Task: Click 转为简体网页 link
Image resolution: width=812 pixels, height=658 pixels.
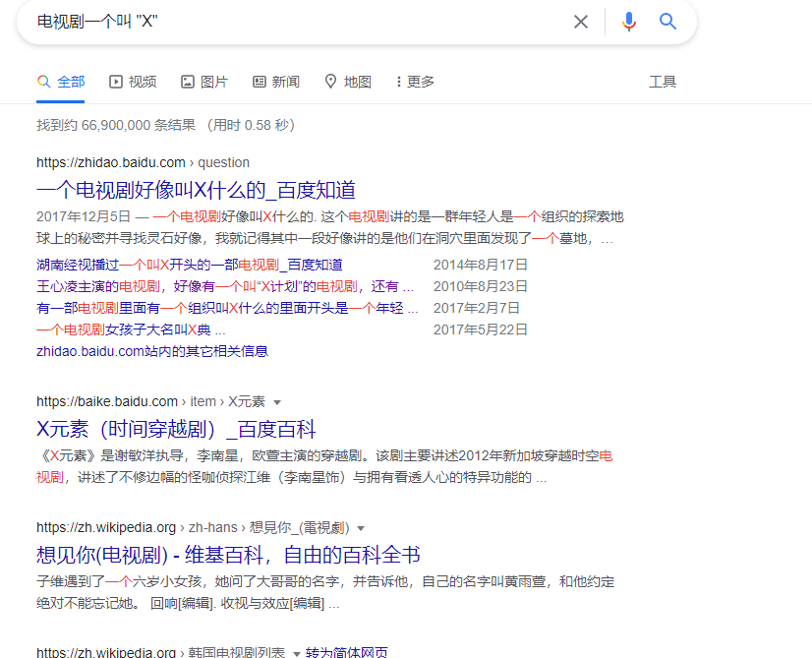Action: tap(346, 652)
